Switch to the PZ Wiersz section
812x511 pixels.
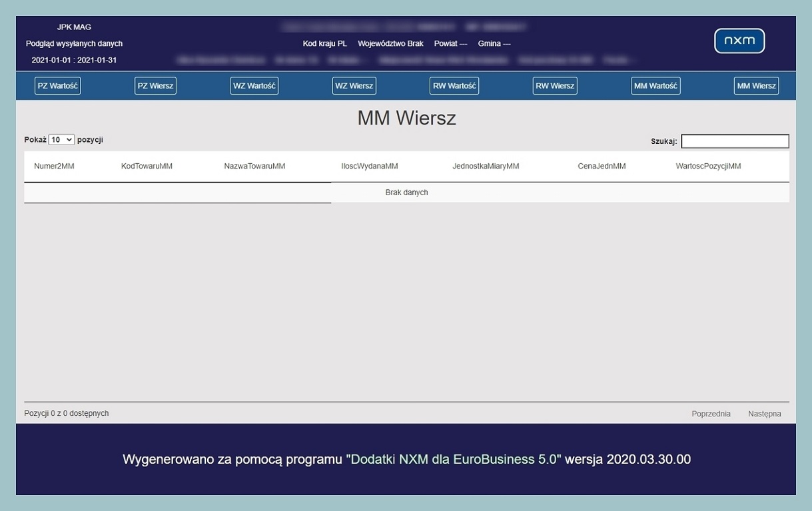coord(155,85)
